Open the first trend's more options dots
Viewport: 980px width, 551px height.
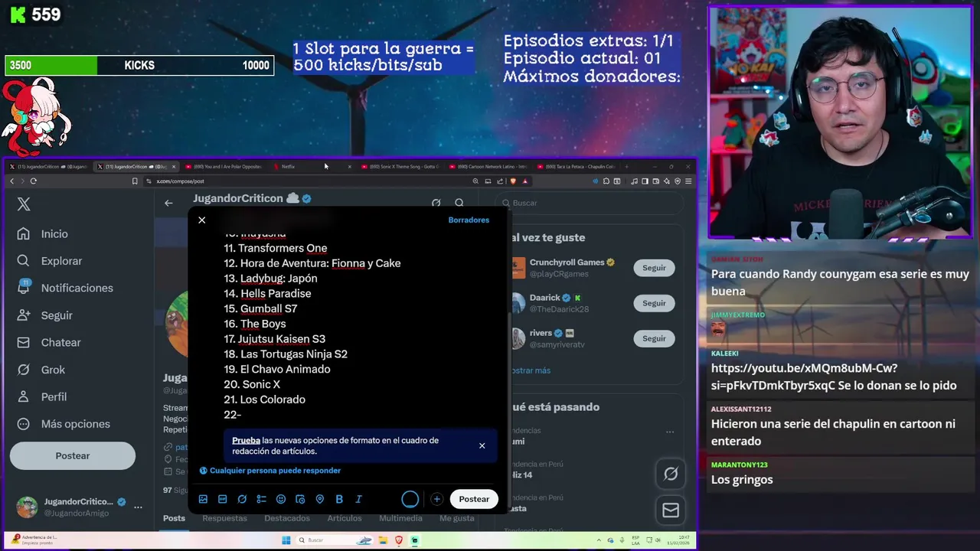(x=670, y=432)
